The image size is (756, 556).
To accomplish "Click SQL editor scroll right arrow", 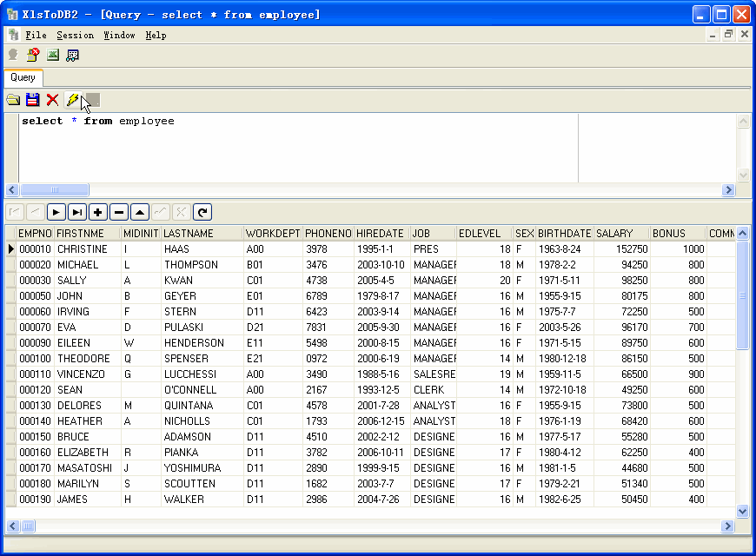I will (728, 189).
